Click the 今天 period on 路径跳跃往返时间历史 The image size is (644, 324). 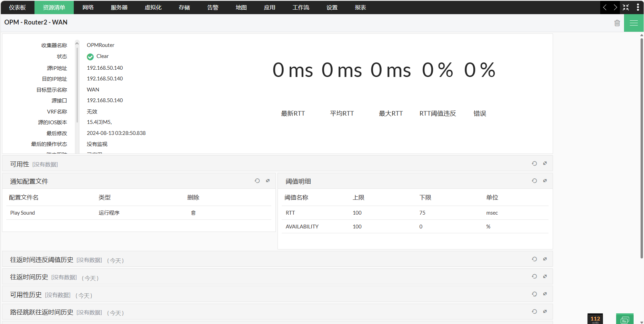[x=115, y=313]
